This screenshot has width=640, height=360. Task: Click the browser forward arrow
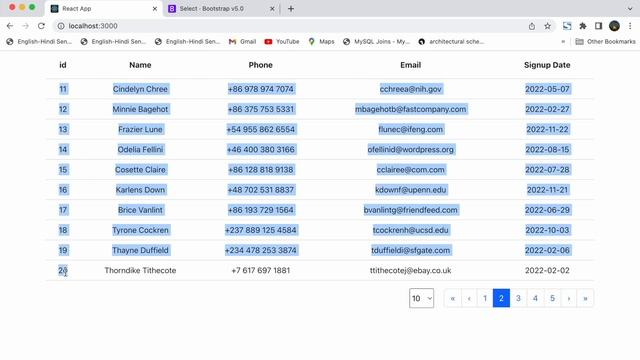pos(25,26)
